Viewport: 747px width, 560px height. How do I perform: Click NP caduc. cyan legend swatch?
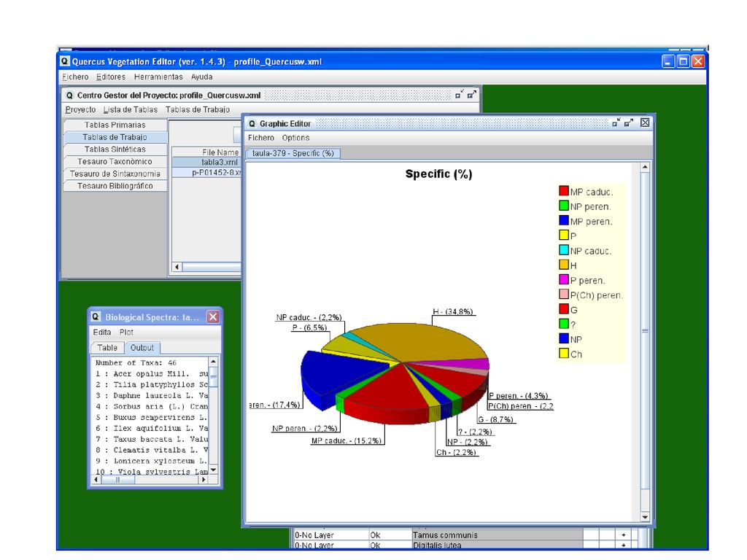point(564,250)
